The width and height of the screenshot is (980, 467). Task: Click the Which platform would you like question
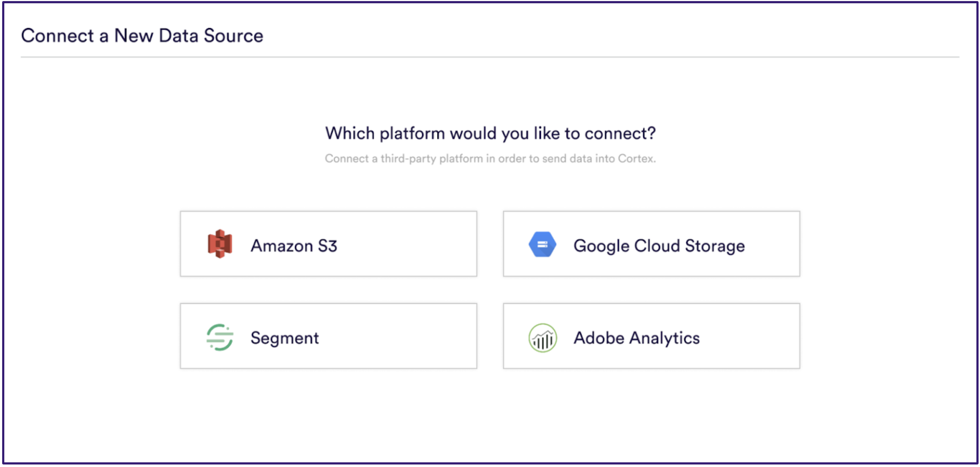[490, 133]
